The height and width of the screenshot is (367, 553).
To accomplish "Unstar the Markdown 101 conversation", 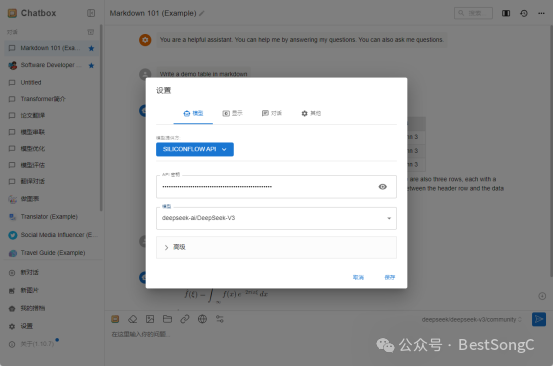I will (x=91, y=48).
